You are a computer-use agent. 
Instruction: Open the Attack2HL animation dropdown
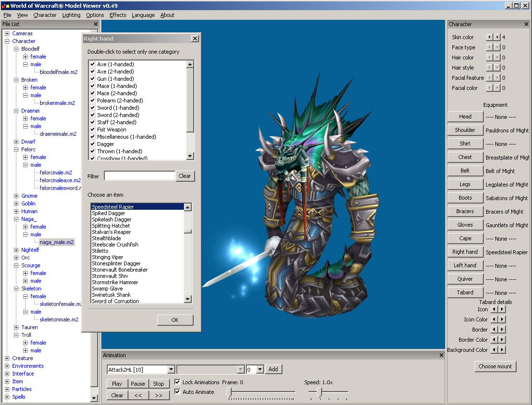[171, 369]
